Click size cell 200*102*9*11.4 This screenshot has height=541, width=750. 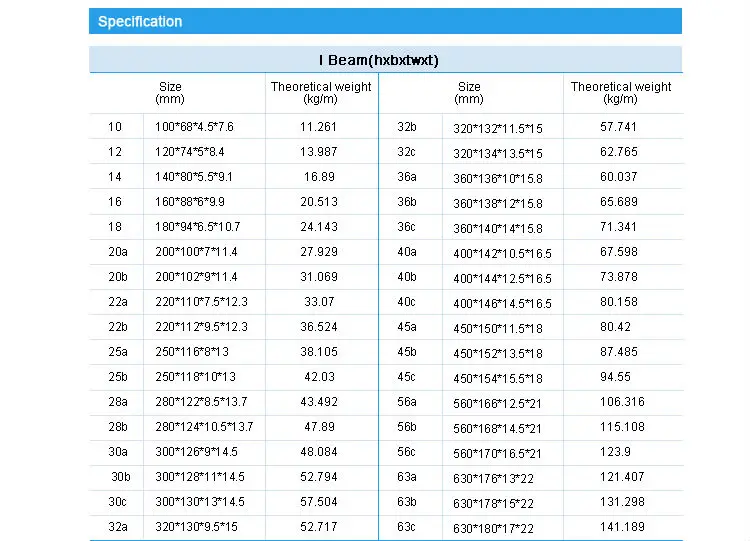coord(196,277)
